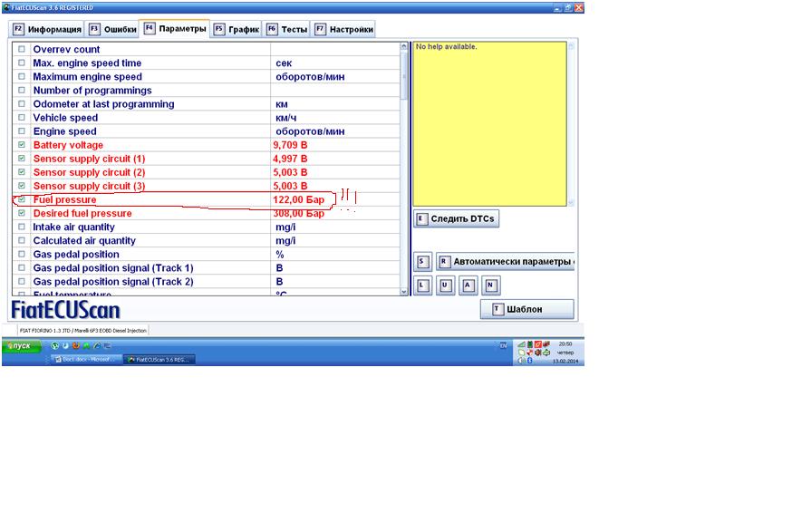The width and height of the screenshot is (792, 532).
Task: Uncheck the Battery voltage parameter
Action: point(22,145)
